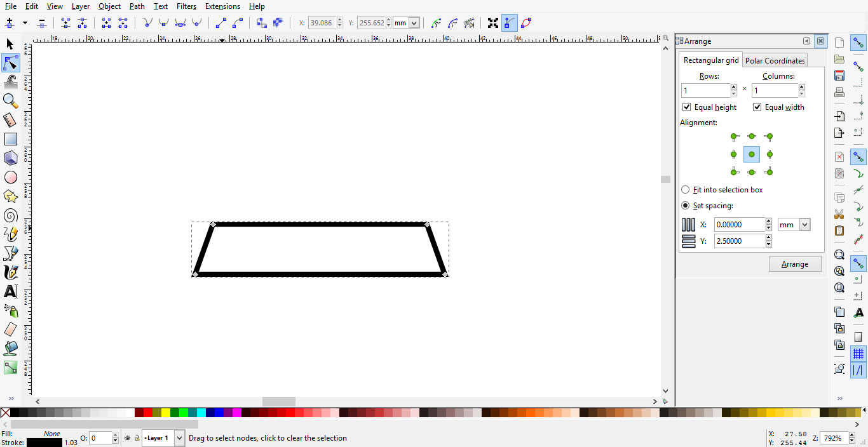Select the Spiral tool

(10, 215)
